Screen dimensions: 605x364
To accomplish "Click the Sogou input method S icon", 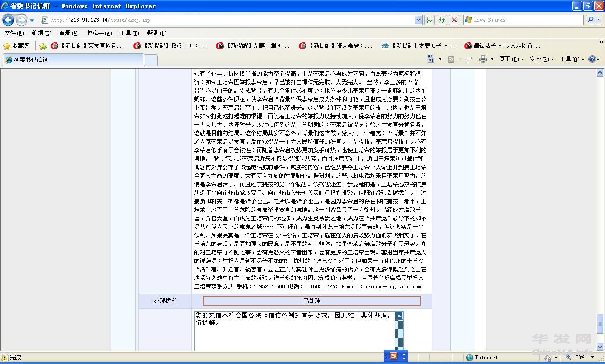I will tap(393, 356).
